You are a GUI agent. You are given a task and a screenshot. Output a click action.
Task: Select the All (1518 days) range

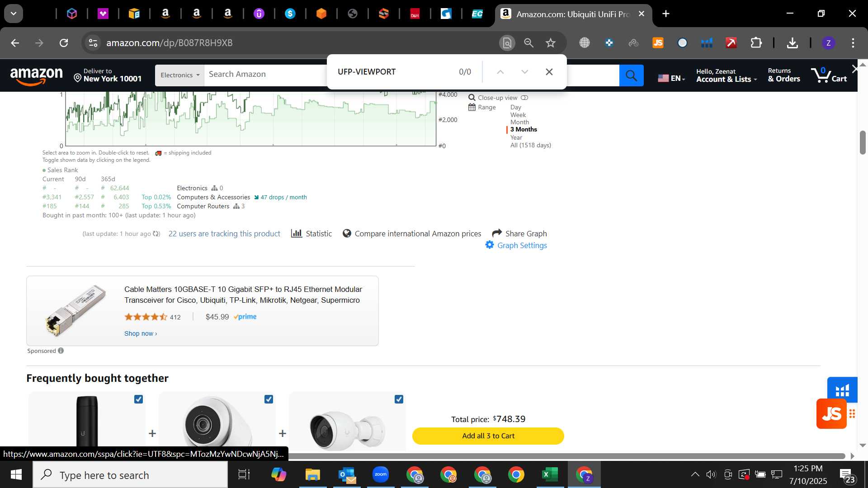tap(531, 145)
